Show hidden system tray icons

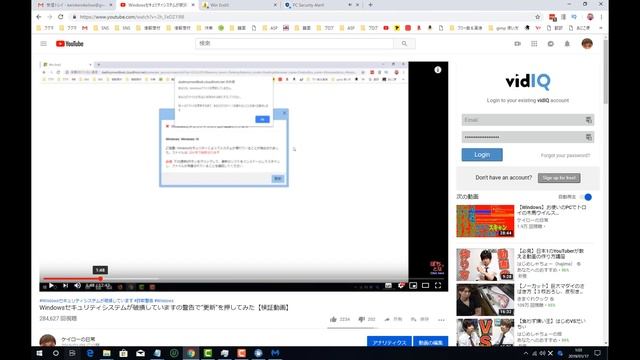[x=526, y=353]
